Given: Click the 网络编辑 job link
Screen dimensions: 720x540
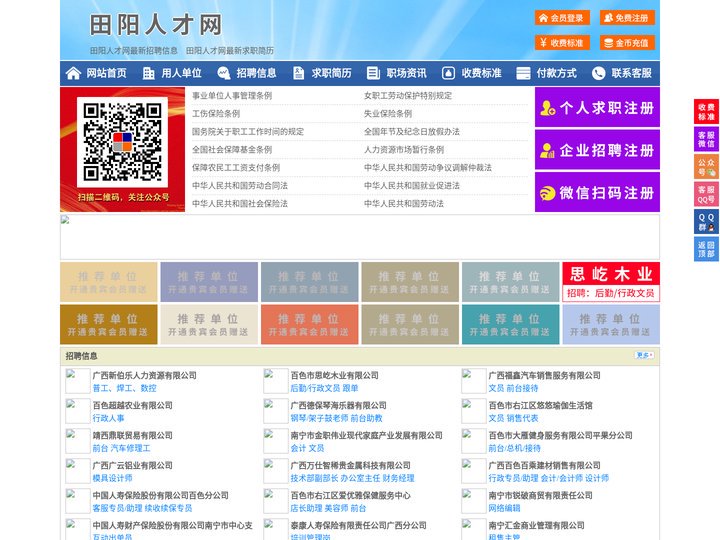Looking at the screenshot, I should coord(504,508).
